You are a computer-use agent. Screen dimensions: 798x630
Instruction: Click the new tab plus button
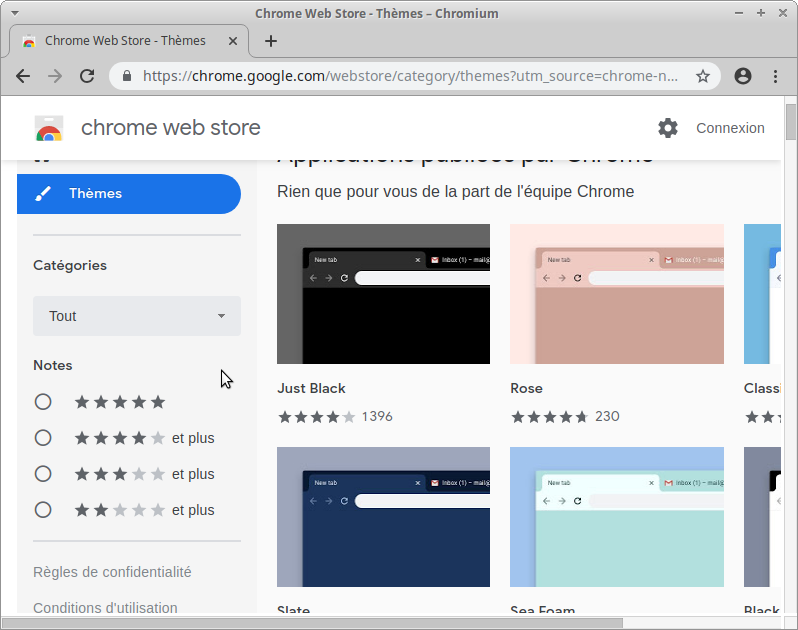pyautogui.click(x=271, y=41)
